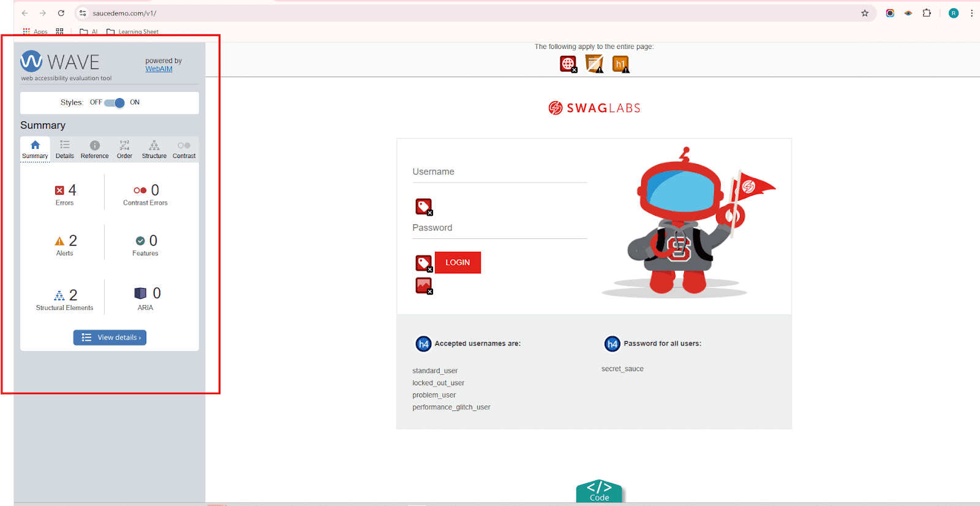Focus the Password input field

(x=500, y=228)
